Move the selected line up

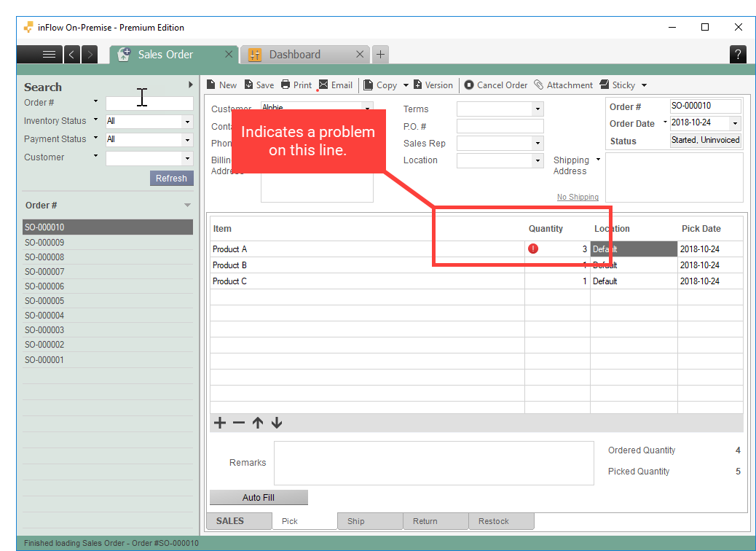point(258,423)
